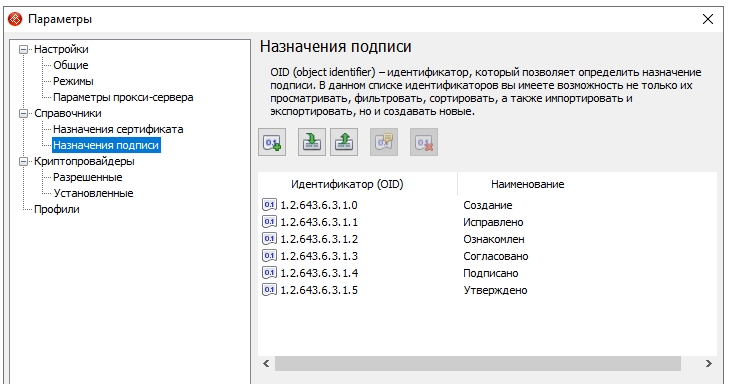
Task: Click the horizontal scrollbar right arrow
Action: pyautogui.click(x=709, y=364)
